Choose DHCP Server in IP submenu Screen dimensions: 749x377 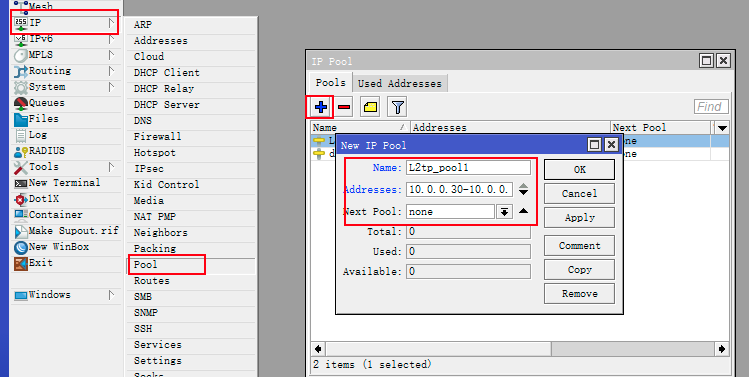tap(191, 105)
